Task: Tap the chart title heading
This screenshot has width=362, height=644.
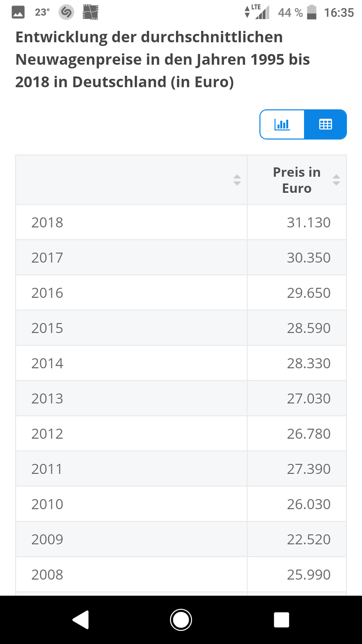Action: [163, 59]
